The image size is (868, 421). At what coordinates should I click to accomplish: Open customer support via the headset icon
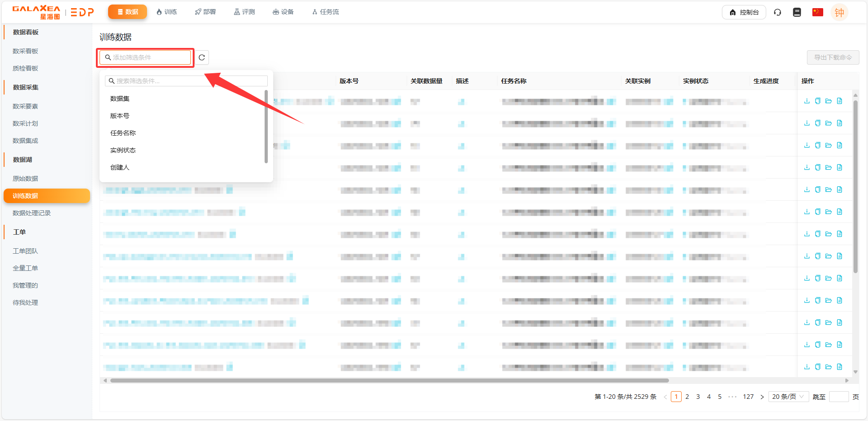778,12
